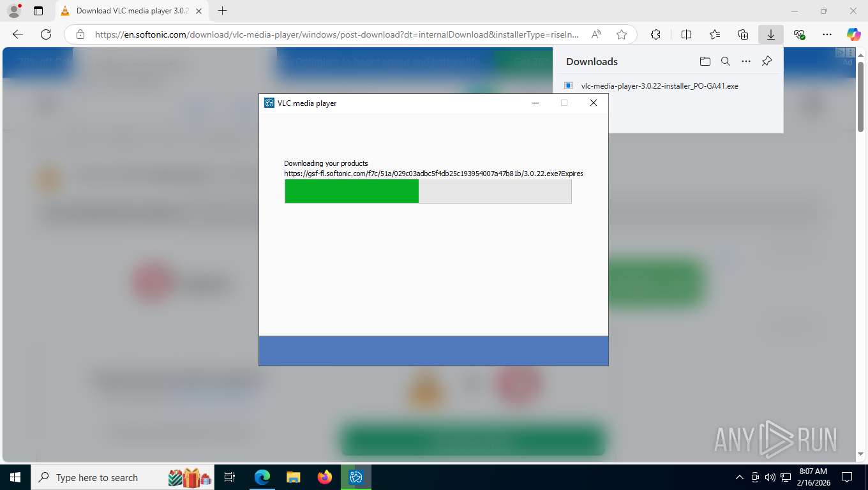This screenshot has width=868, height=490.
Task: Search downloads in Downloads panel
Action: (x=726, y=61)
